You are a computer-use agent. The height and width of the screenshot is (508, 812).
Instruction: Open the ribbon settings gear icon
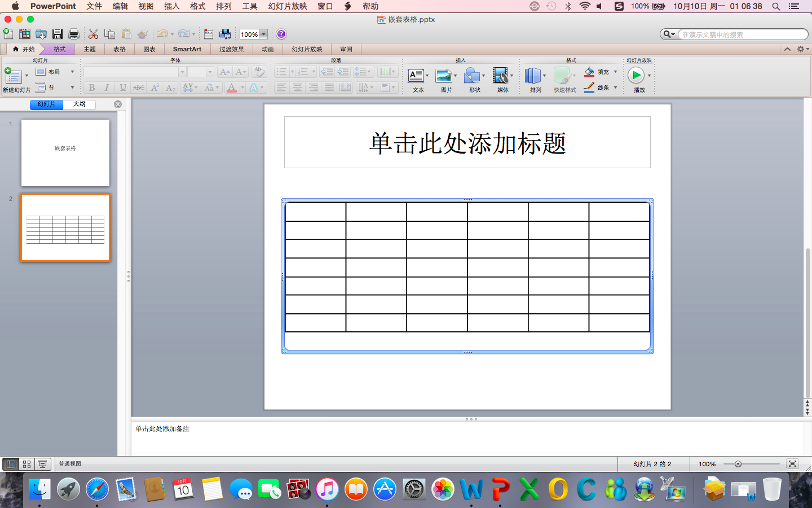click(801, 49)
